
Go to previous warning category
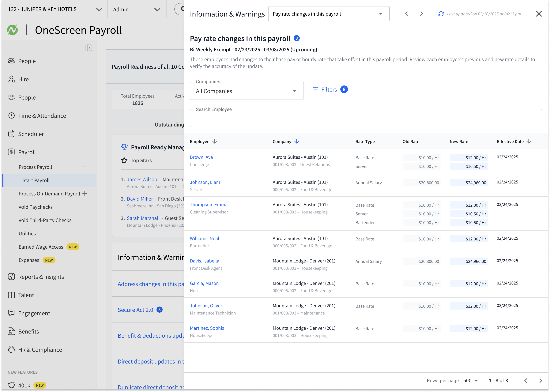(x=406, y=14)
